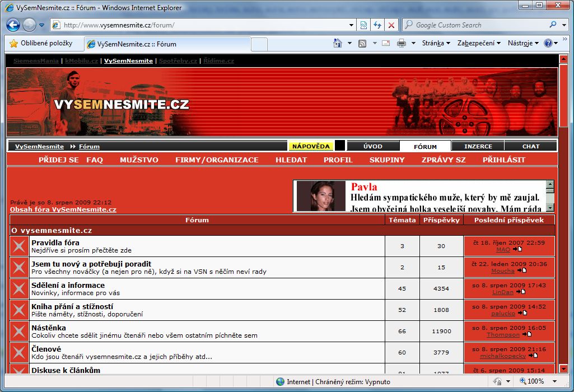Open the Zabezpečení menu
This screenshot has height=392, width=574.
(x=479, y=43)
